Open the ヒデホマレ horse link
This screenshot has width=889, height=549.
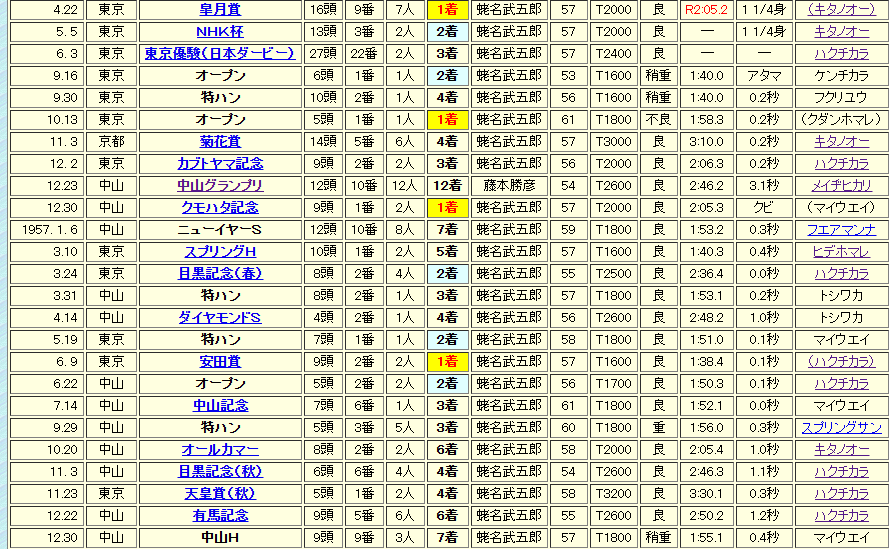pyautogui.click(x=841, y=252)
